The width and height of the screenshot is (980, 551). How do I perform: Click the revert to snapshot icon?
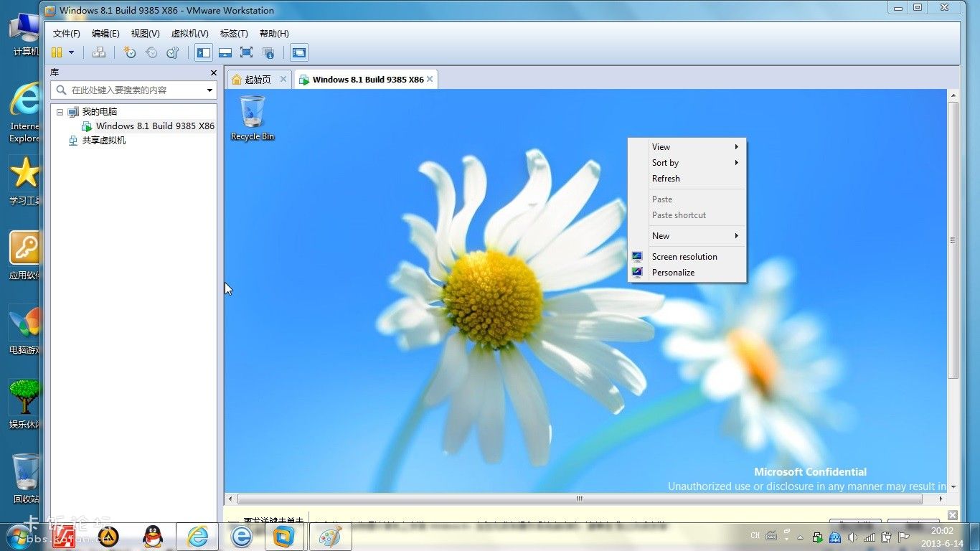click(151, 52)
